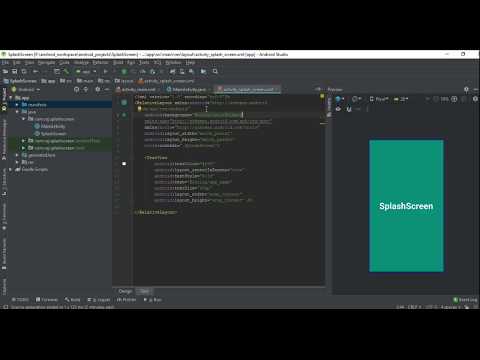This screenshot has width=480, height=360.
Task: Click tool windows toggle icon in status bar corner
Action: [5, 307]
